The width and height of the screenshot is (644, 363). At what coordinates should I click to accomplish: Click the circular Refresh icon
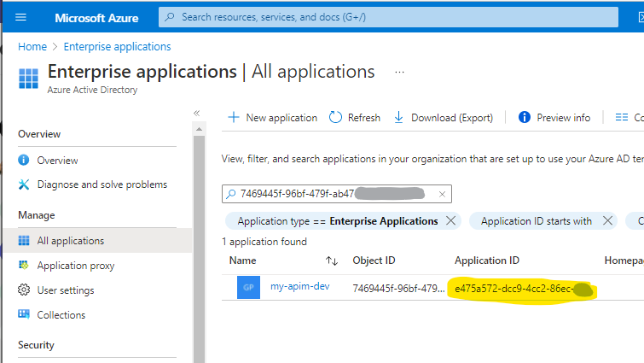335,117
